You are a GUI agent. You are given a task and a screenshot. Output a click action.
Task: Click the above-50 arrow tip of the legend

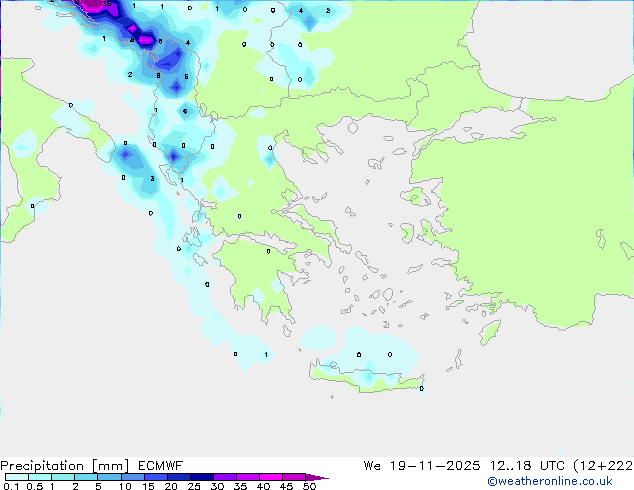[x=317, y=477]
